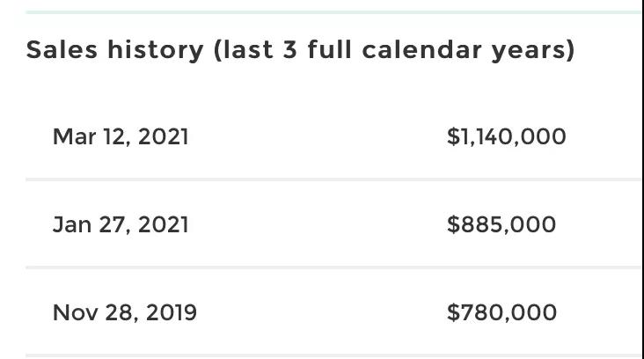Click the "(last 3 full calendar years)" text
Viewport: 644px width, 359px height.
click(x=394, y=50)
